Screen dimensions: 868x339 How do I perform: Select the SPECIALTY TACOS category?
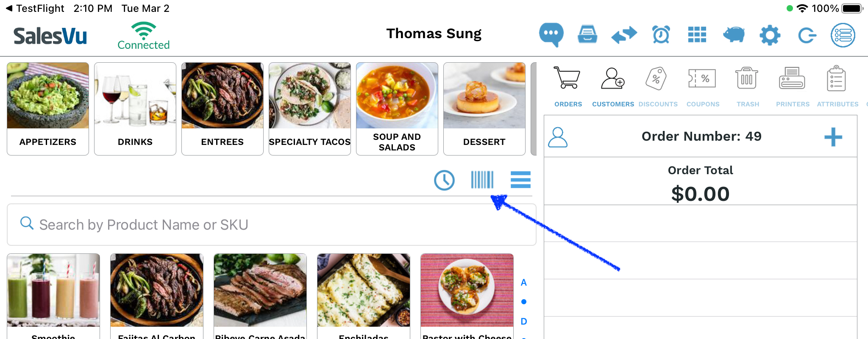point(310,109)
